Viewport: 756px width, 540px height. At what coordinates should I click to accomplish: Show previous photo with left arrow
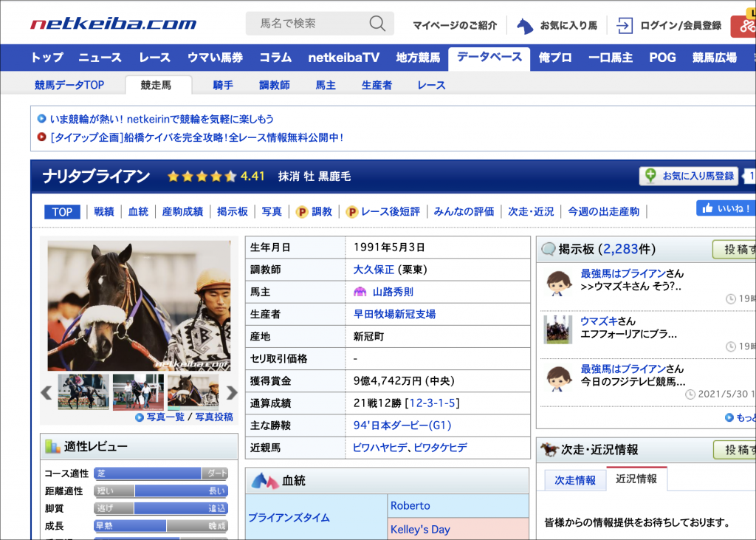(46, 392)
